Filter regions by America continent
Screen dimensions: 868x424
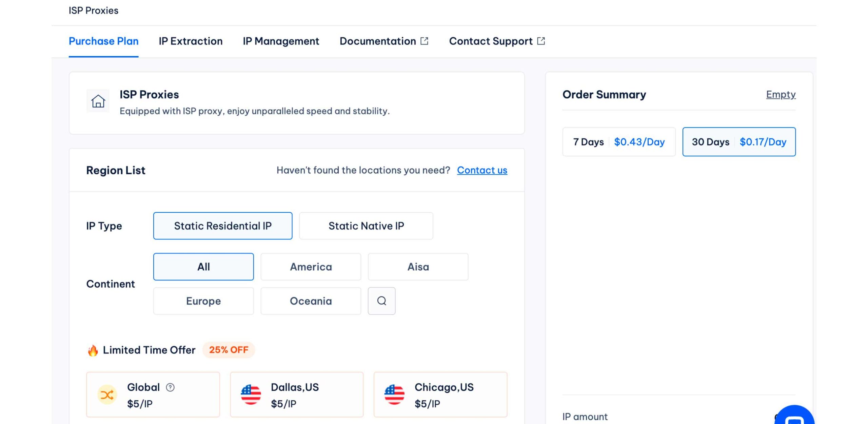click(311, 267)
